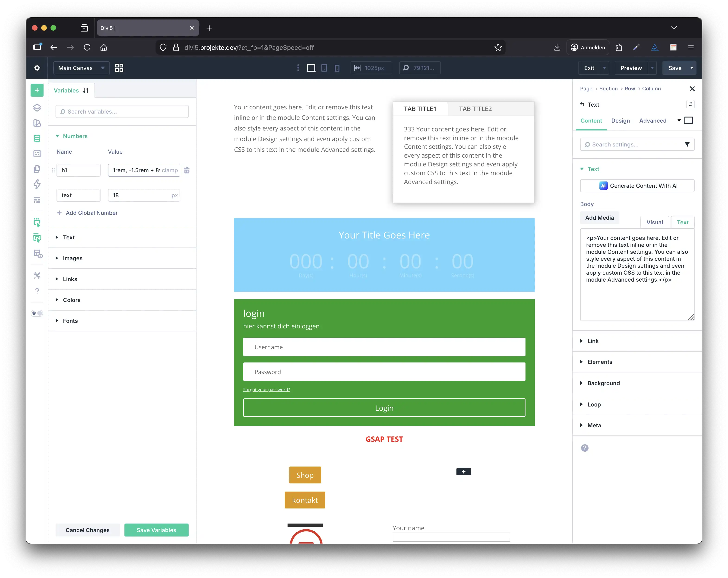
Task: Open the Design tab
Action: (x=620, y=121)
